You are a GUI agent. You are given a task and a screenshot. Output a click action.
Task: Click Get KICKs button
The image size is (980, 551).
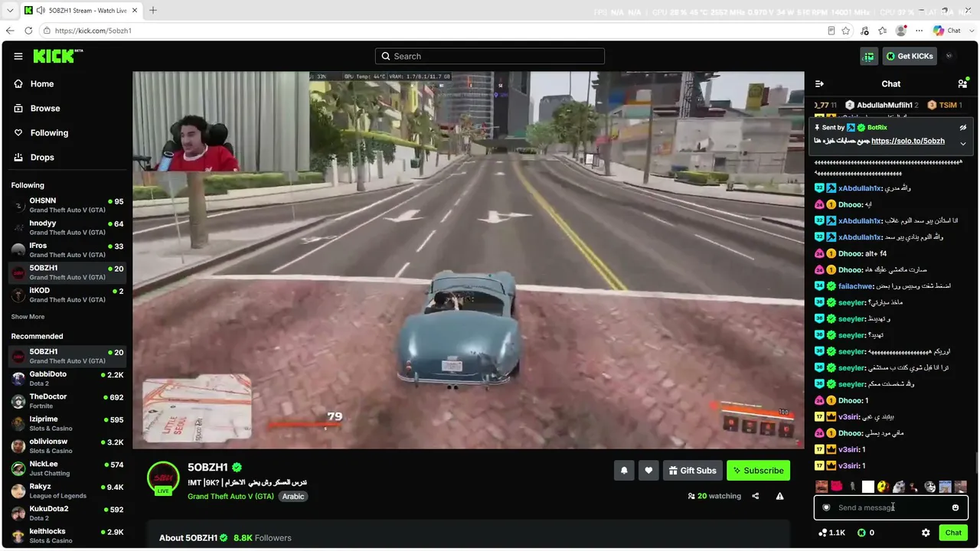(909, 56)
